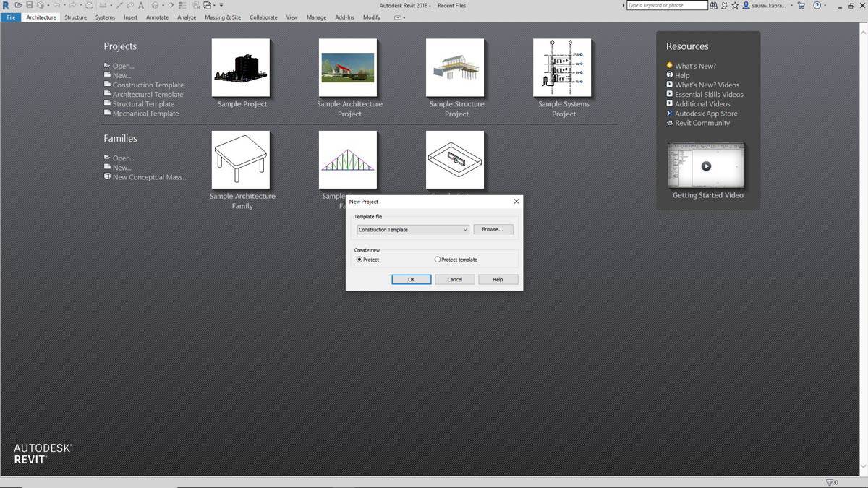
Task: Switch to the Annotate ribbon tab
Action: [157, 17]
